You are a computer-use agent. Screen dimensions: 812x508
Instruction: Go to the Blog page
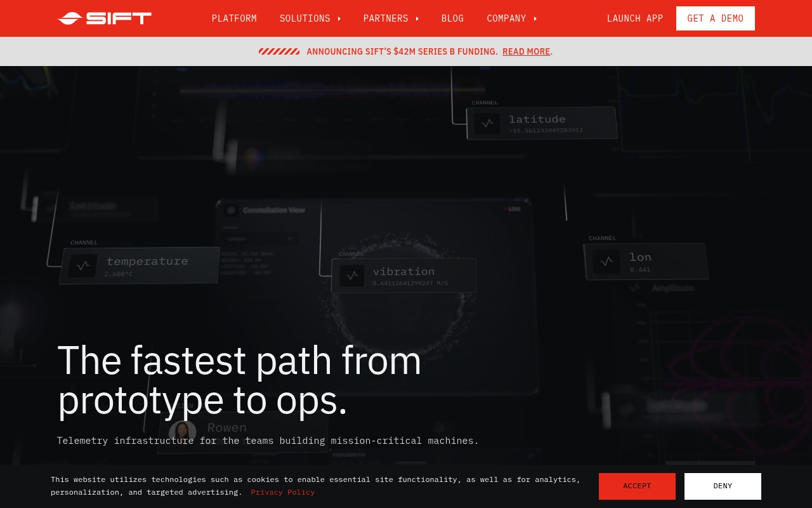point(452,18)
